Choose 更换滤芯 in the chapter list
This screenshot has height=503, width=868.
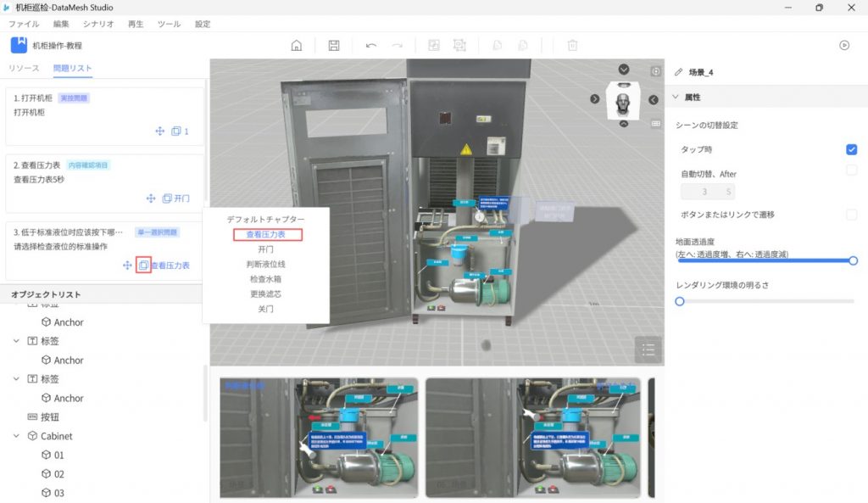pos(265,293)
